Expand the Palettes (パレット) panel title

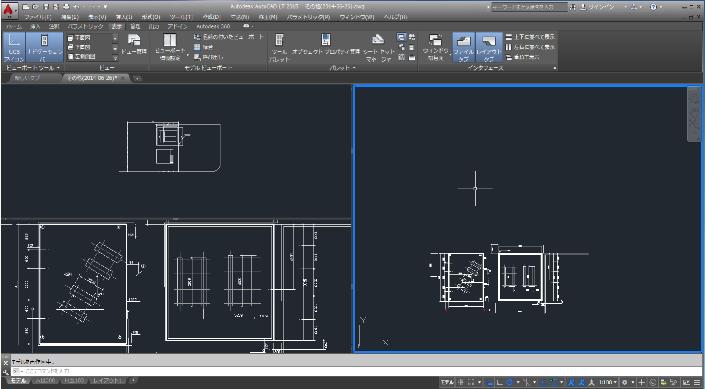pos(342,68)
